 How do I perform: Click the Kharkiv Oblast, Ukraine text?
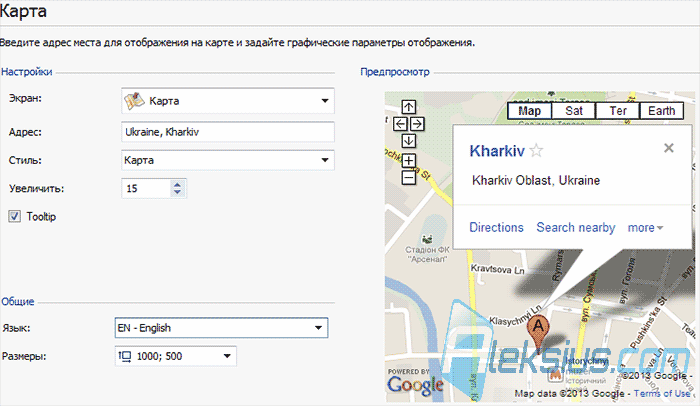(536, 180)
